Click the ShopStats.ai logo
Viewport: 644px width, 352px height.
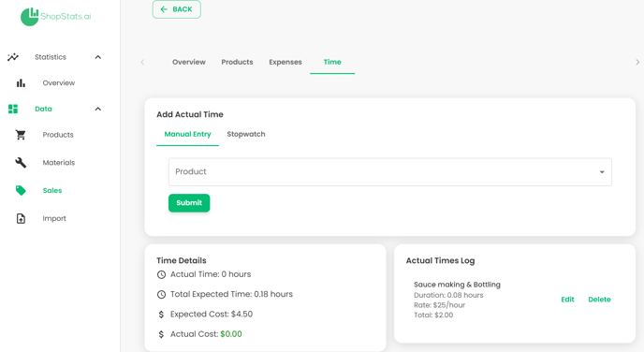tap(56, 17)
